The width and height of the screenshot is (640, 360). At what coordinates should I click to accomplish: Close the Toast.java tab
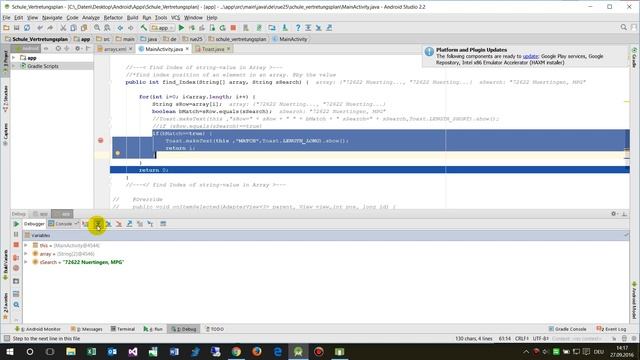tap(229, 49)
